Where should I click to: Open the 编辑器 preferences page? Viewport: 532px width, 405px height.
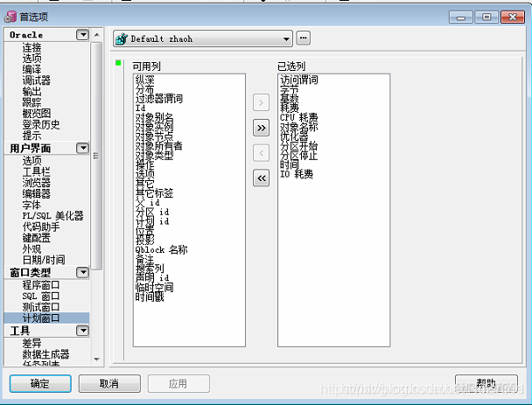[x=37, y=193]
